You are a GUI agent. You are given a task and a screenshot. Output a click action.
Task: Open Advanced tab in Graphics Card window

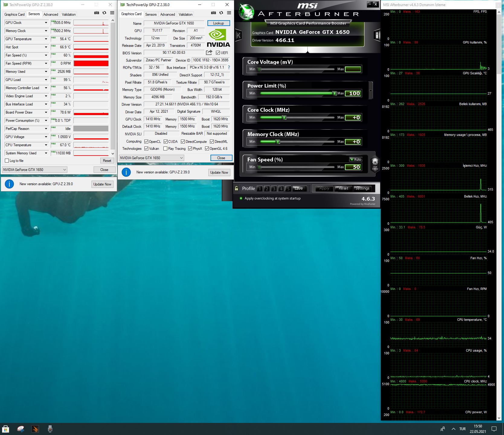168,14
